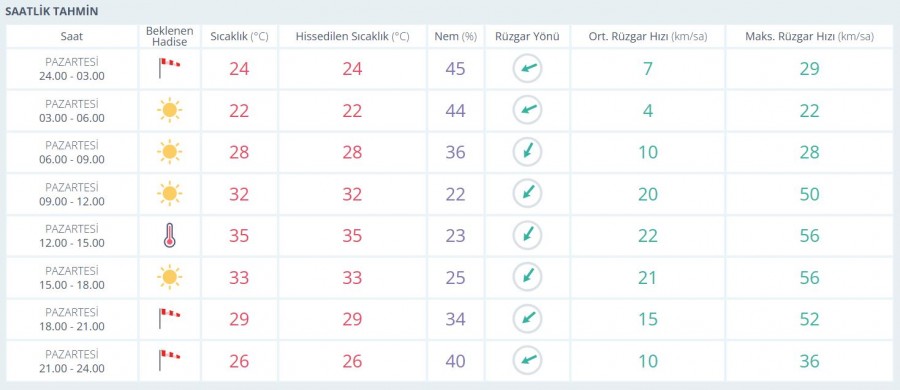Image resolution: width=900 pixels, height=390 pixels.
Task: Click the Nem (%) column header
Action: click(x=456, y=36)
